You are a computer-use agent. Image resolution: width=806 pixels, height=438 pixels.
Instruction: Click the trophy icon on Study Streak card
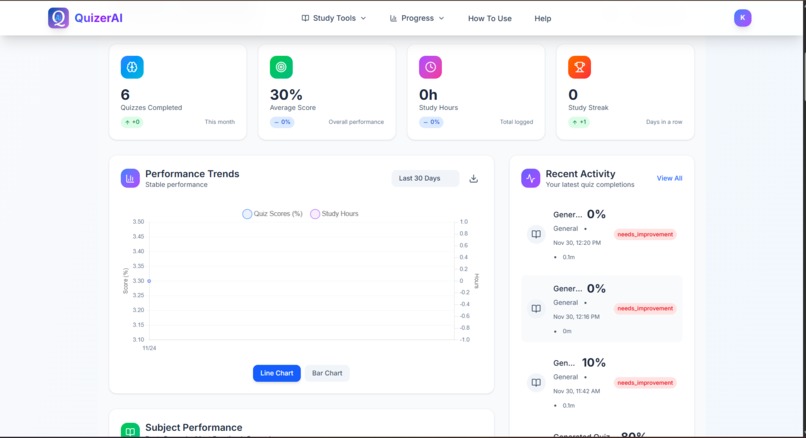[x=579, y=67]
